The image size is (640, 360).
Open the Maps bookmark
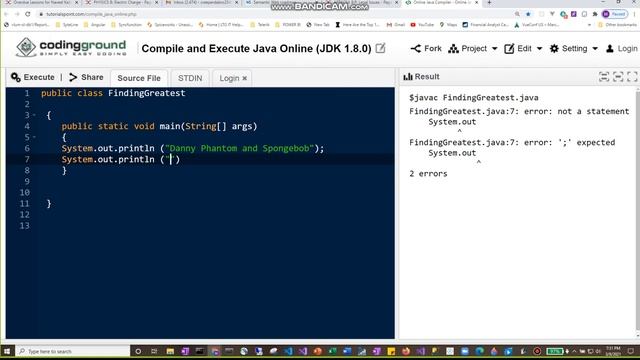(448, 24)
